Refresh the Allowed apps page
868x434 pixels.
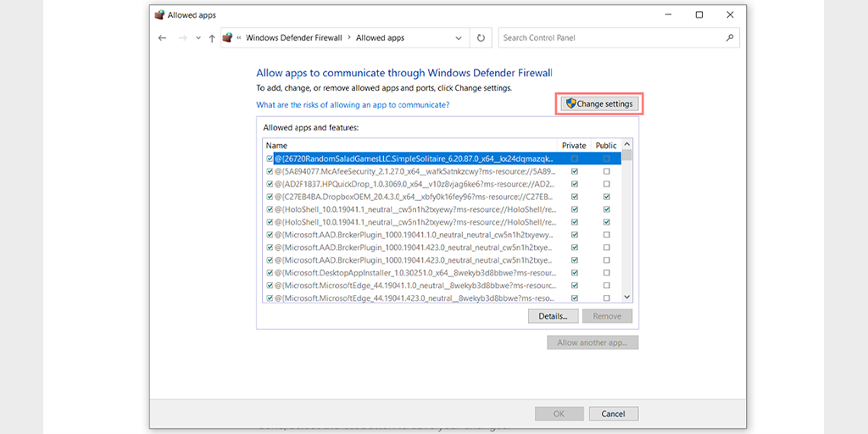[481, 38]
